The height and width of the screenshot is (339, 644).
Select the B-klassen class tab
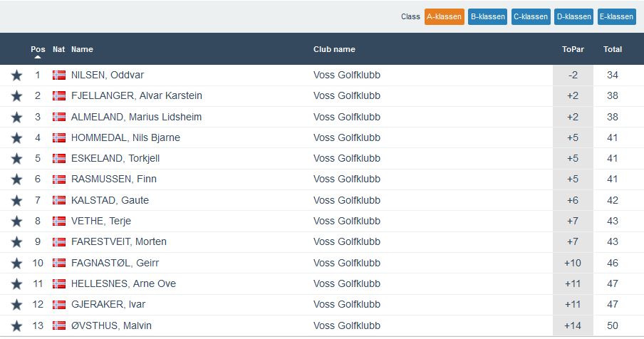487,16
